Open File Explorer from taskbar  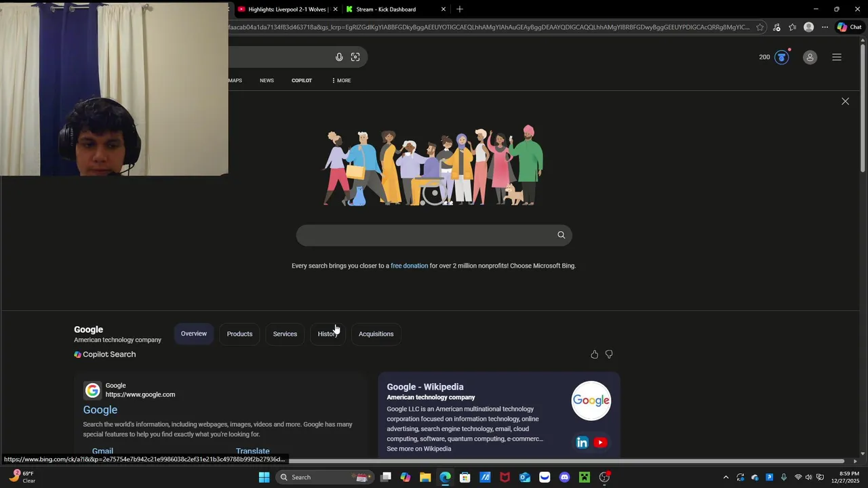point(425,477)
